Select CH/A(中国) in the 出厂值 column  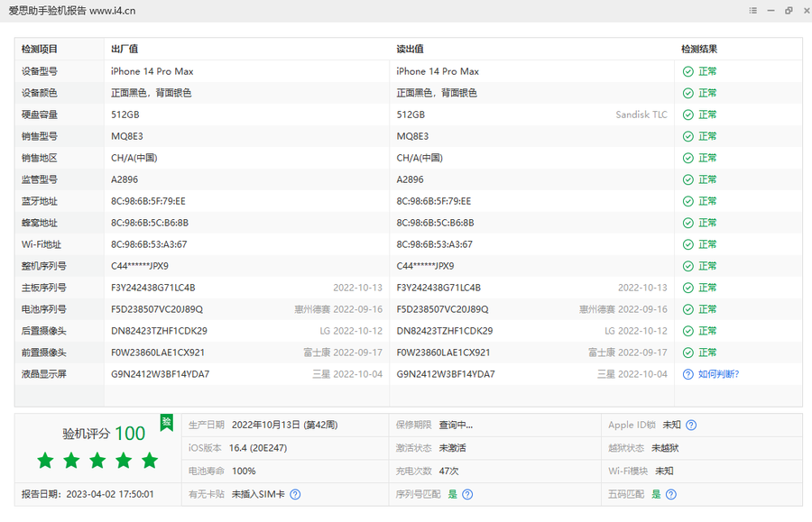pos(134,159)
